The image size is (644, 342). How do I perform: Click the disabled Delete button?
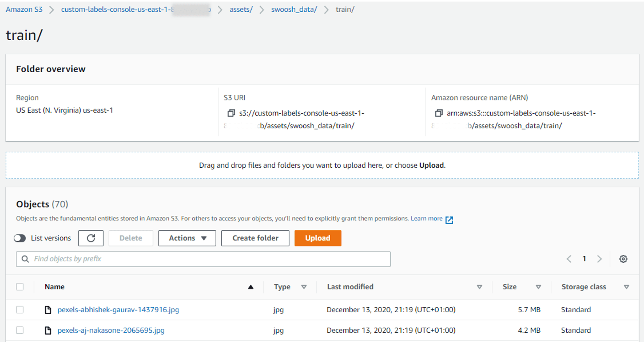click(x=131, y=238)
